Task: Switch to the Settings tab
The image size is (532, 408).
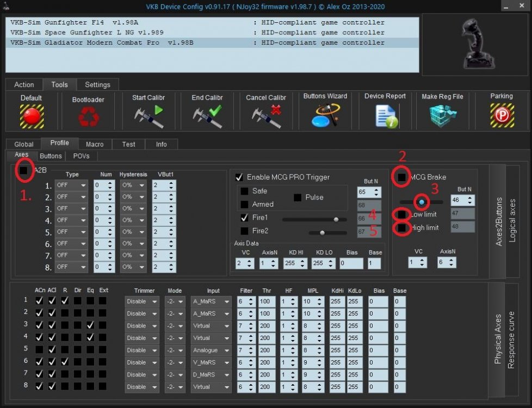Action: click(97, 85)
